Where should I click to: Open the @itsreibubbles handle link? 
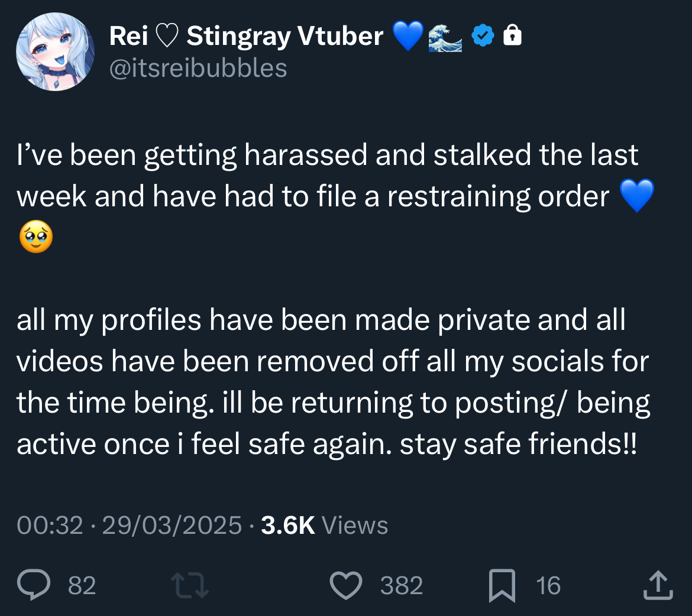pyautogui.click(x=198, y=69)
